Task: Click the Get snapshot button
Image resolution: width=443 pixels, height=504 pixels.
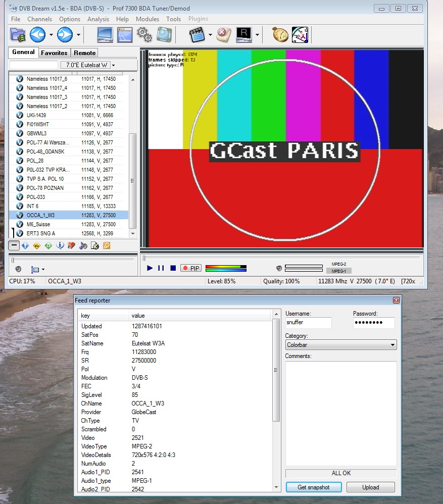Action: pyautogui.click(x=314, y=487)
